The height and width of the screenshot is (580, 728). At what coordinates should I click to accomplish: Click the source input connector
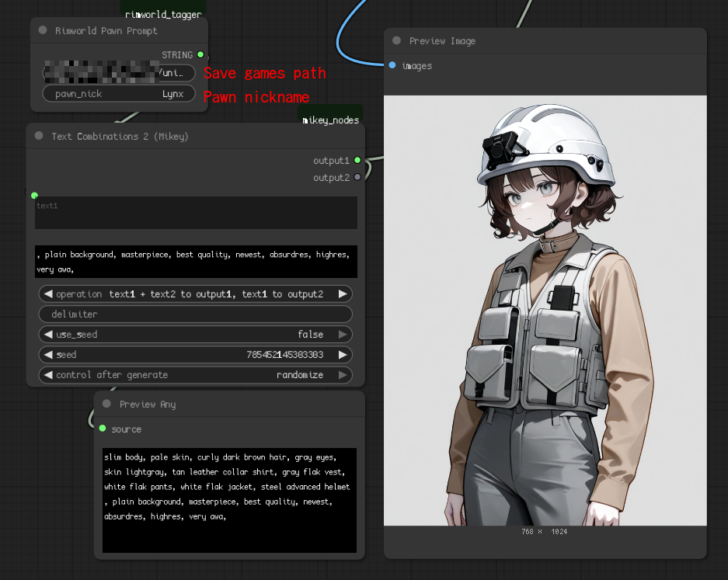point(103,429)
